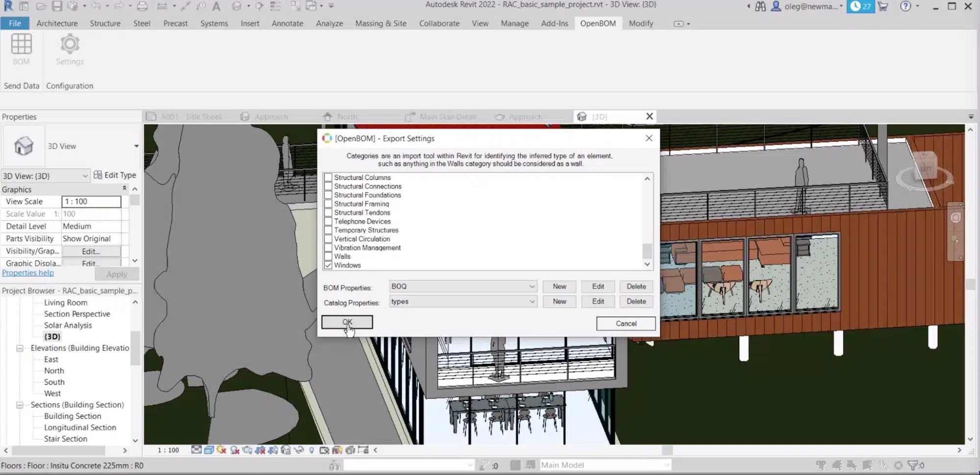The image size is (980, 475).
Task: Click Cancel in Export Settings dialog
Action: (x=626, y=324)
